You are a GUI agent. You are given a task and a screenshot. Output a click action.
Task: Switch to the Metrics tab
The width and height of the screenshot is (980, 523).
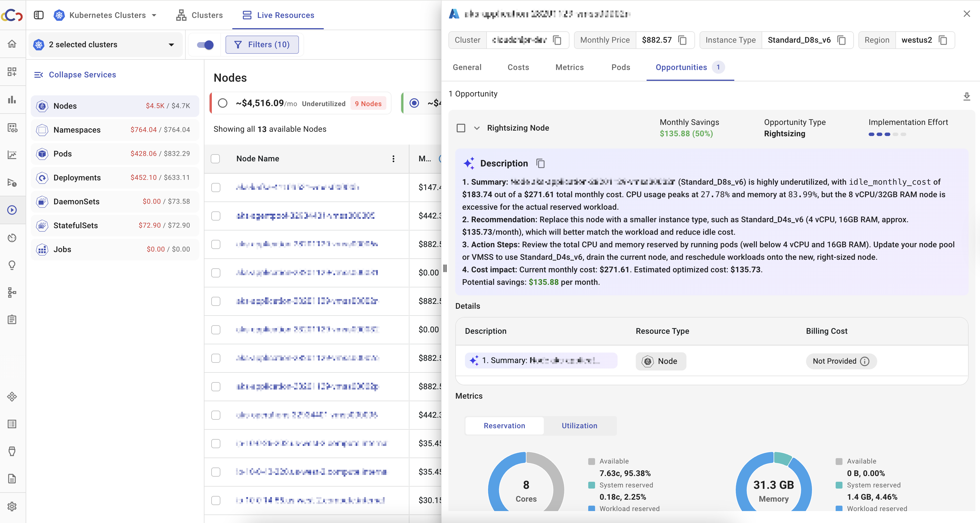click(569, 67)
